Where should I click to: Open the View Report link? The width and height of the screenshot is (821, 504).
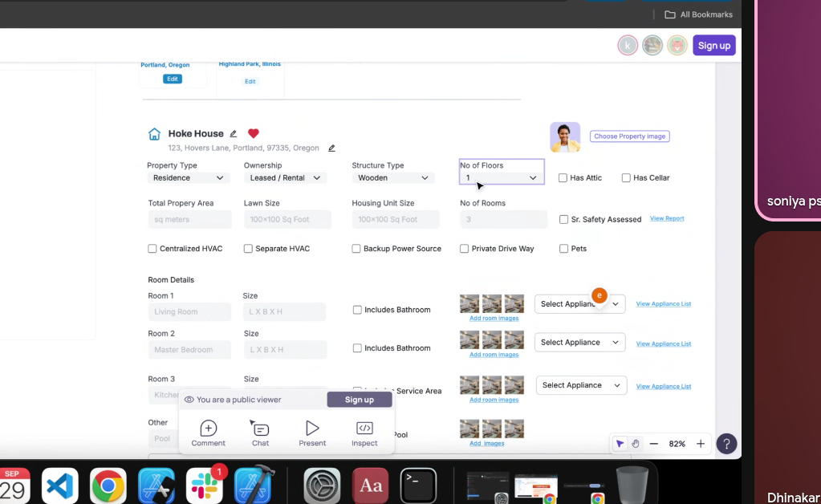tap(667, 218)
